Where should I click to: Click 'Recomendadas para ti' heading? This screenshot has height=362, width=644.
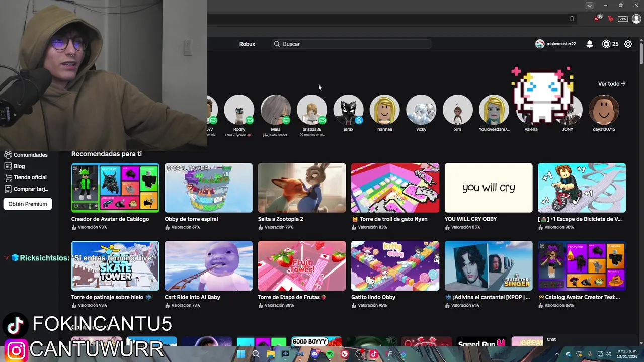click(107, 154)
